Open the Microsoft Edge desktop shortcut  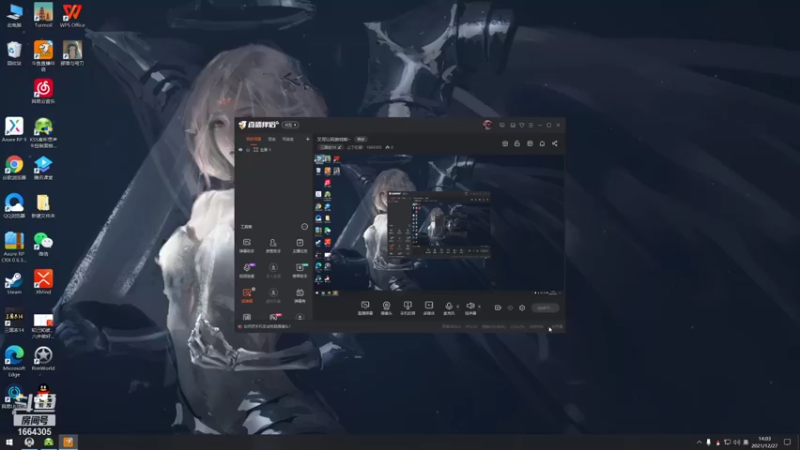pyautogui.click(x=14, y=361)
